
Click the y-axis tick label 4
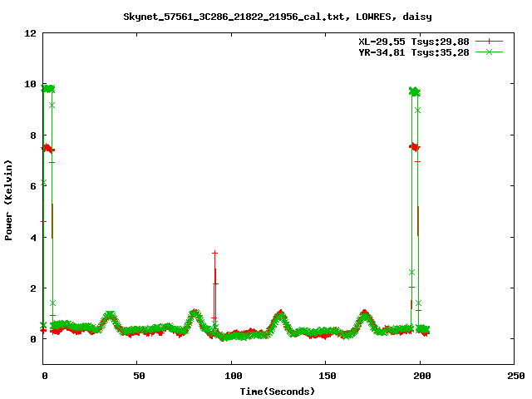[x=33, y=237]
